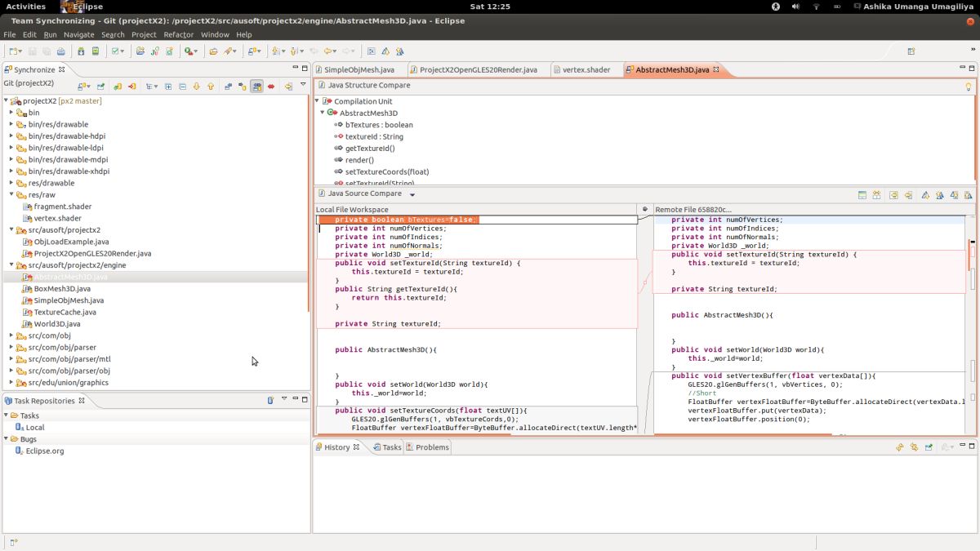Switch to the vertex.shader editor tab
The image size is (980, 551).
586,69
